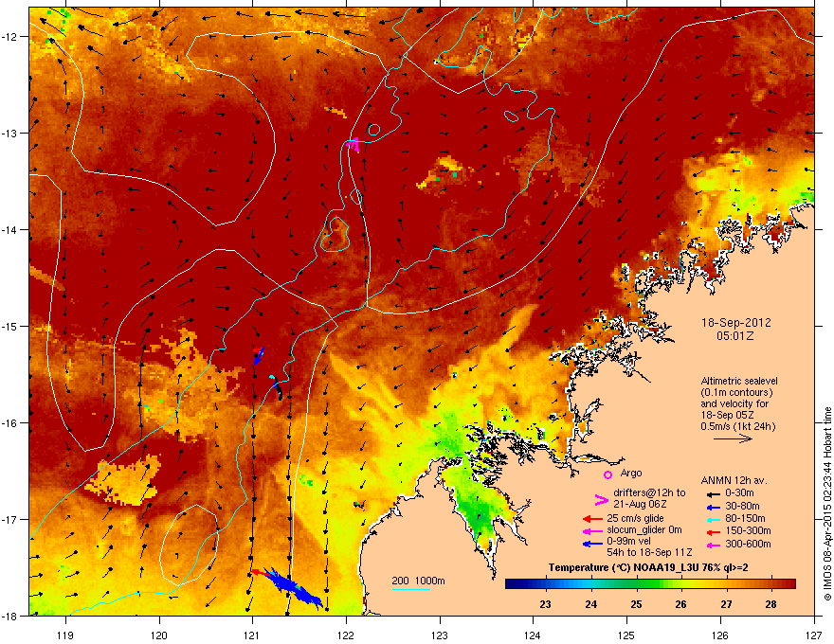Screen dimensions: 834x644
Task: Click the closed cyan isobath loop near 121.9E 14S
Action: [335, 234]
